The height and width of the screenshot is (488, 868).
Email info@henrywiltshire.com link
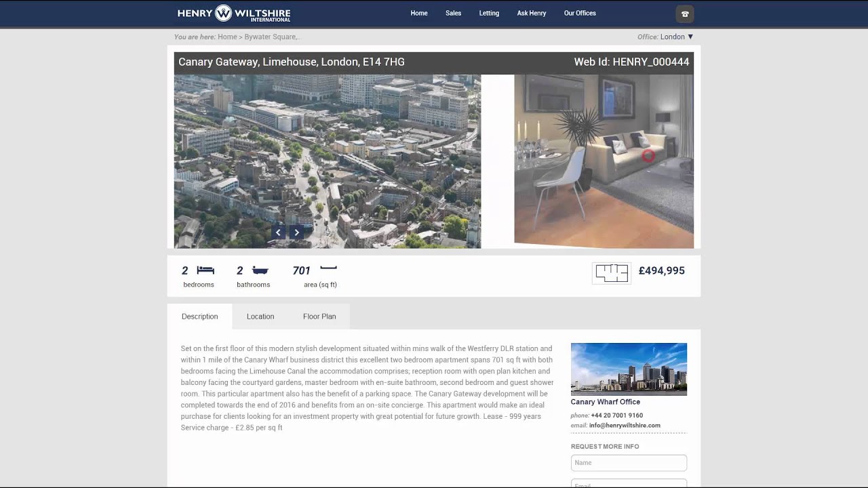click(625, 426)
